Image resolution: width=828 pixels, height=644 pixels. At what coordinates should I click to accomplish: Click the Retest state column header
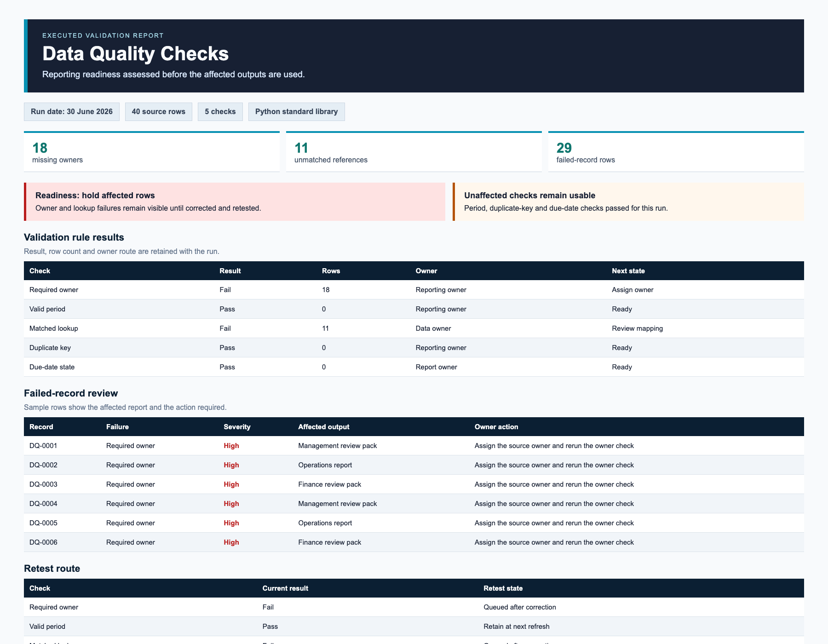pyautogui.click(x=503, y=588)
